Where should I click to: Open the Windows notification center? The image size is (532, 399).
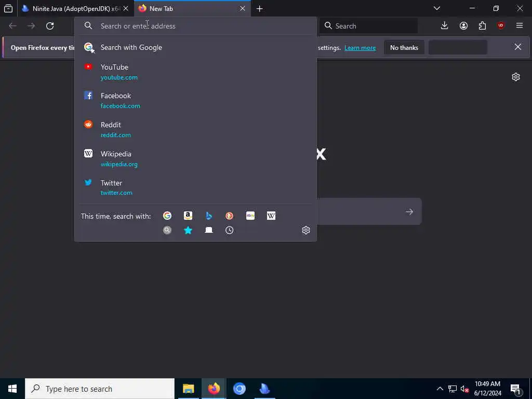click(516, 389)
